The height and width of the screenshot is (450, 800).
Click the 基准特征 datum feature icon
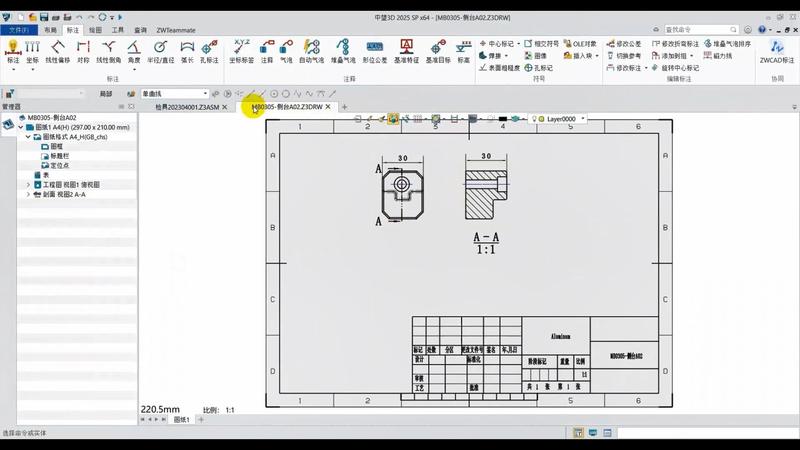pyautogui.click(x=407, y=51)
